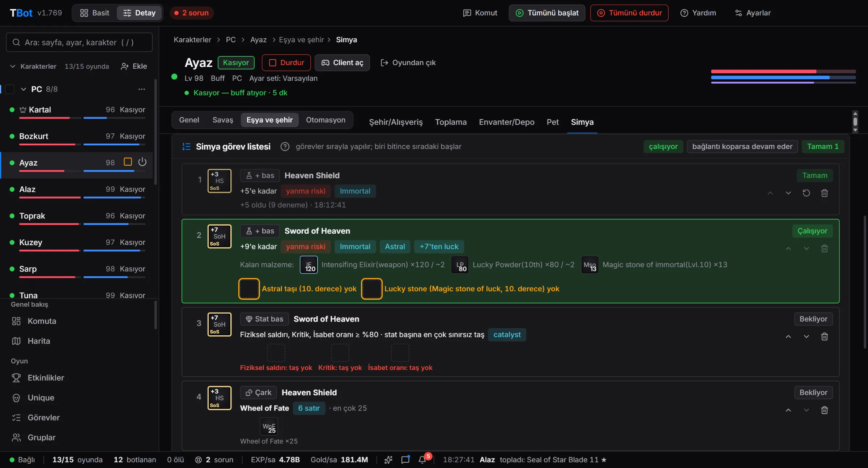Open the Otomasyon tab
This screenshot has width=868, height=468.
pos(325,120)
